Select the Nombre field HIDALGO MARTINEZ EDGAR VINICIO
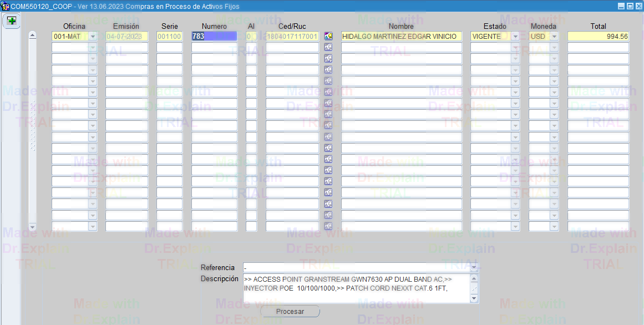The height and width of the screenshot is (325, 644). (x=401, y=36)
